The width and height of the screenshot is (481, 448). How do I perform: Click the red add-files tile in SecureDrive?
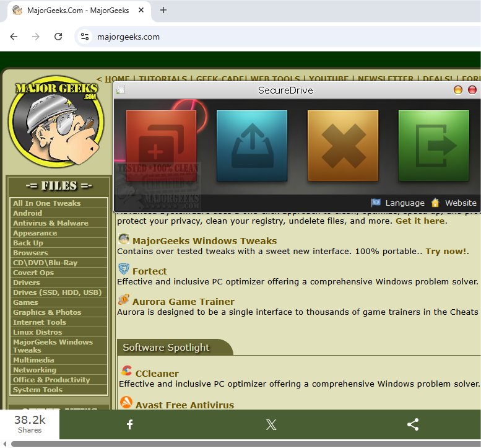[x=161, y=146]
